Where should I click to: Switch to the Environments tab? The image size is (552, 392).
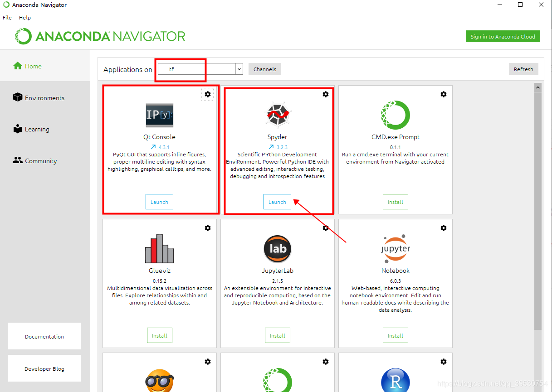tap(45, 97)
